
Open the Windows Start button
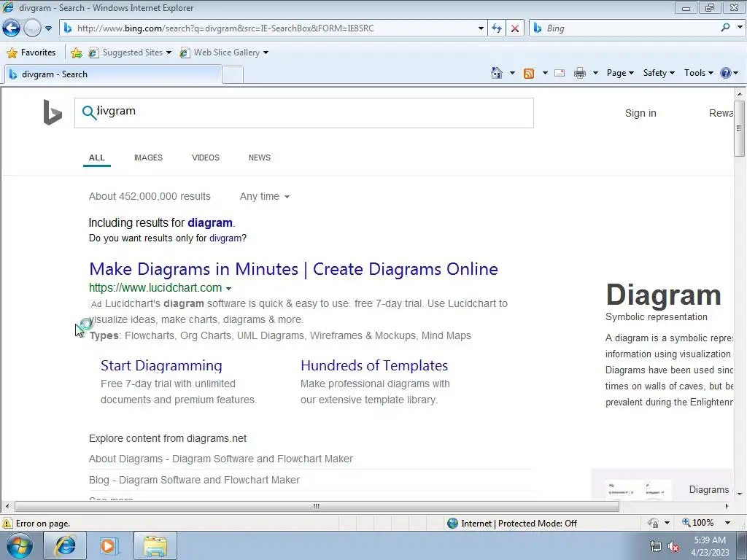[x=20, y=545]
